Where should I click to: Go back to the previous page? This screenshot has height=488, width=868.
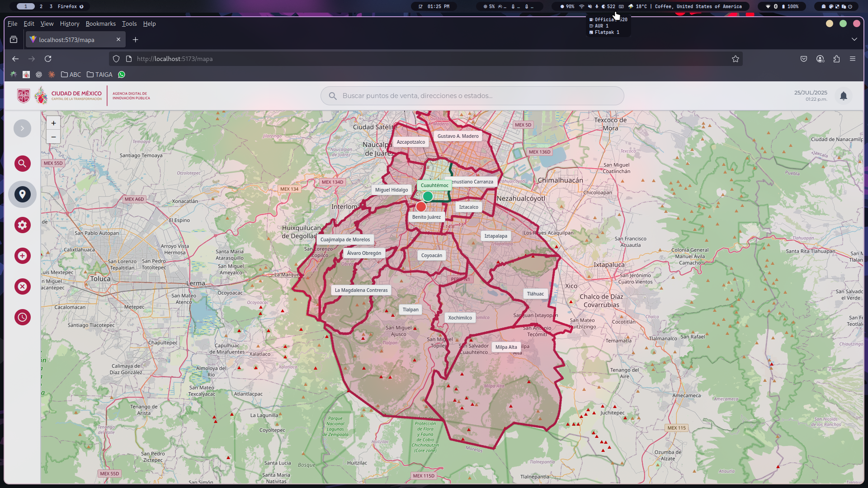pyautogui.click(x=15, y=59)
